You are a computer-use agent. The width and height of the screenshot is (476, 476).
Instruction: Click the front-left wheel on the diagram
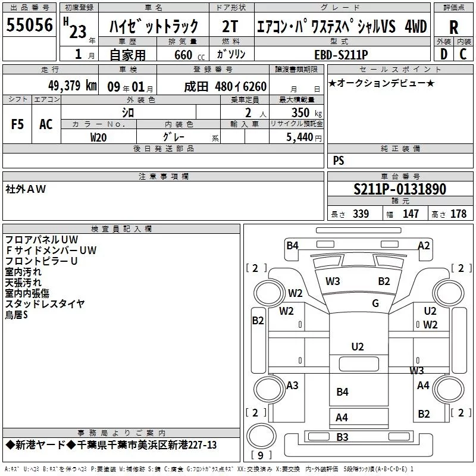click(x=269, y=293)
